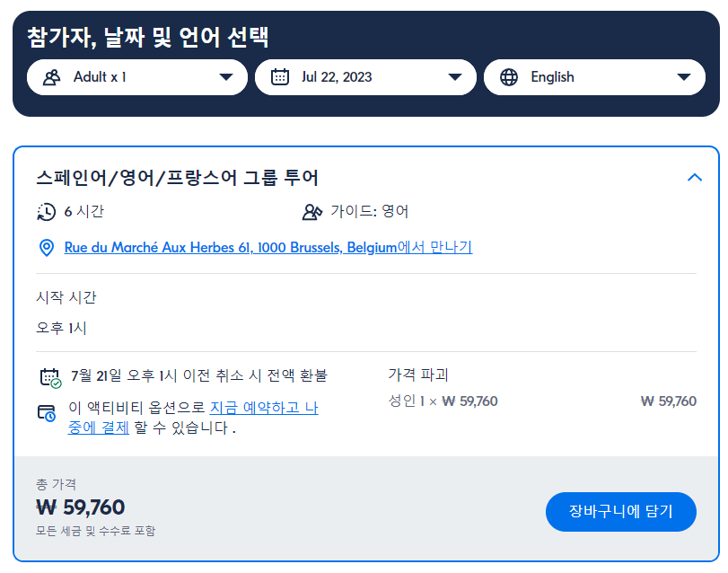Click the globe language icon

(x=509, y=77)
